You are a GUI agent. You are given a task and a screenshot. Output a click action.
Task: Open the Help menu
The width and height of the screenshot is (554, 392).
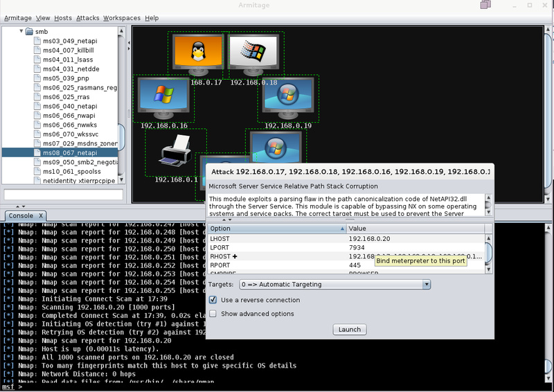[152, 18]
